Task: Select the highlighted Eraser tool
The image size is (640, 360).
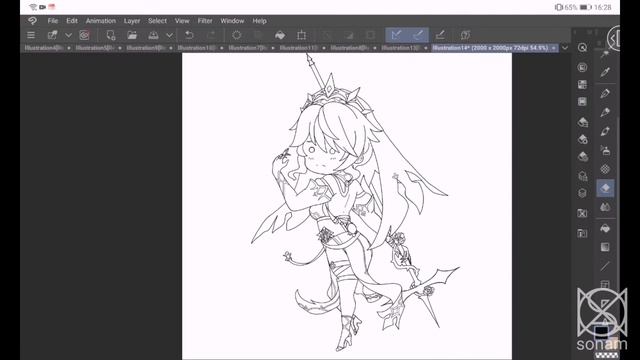Action: [605, 188]
